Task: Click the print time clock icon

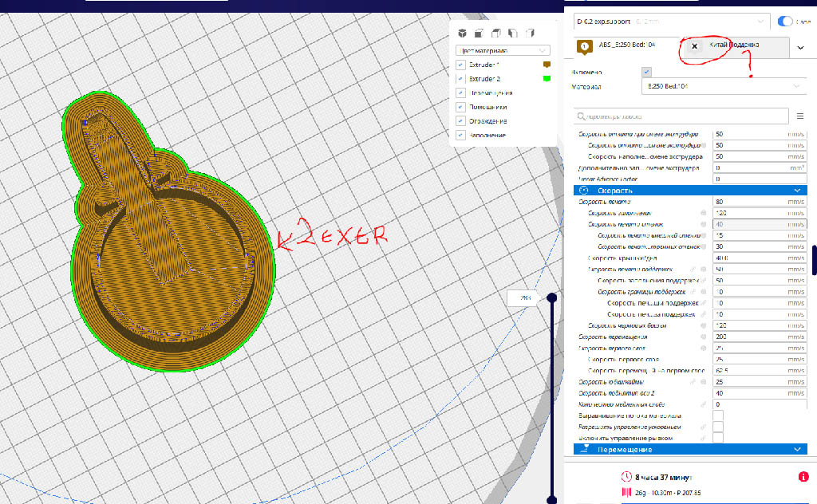Action: (626, 476)
